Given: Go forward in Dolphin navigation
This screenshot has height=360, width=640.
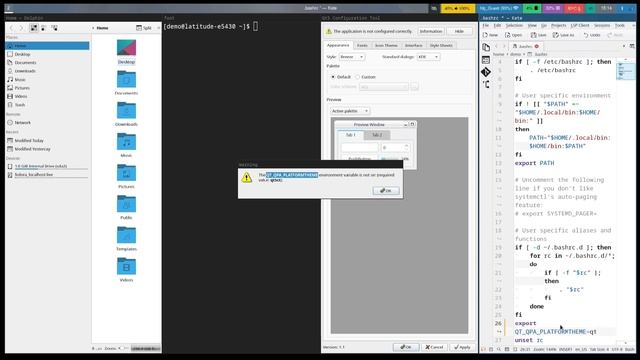Looking at the screenshot, I should [x=21, y=28].
